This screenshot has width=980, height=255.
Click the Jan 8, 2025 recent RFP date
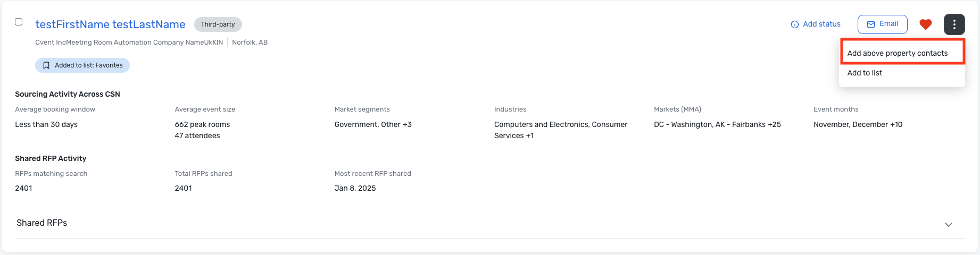(355, 188)
